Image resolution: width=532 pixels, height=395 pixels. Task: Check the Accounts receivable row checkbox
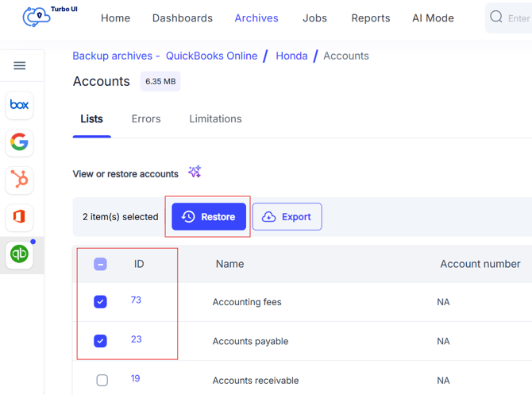coord(102,380)
